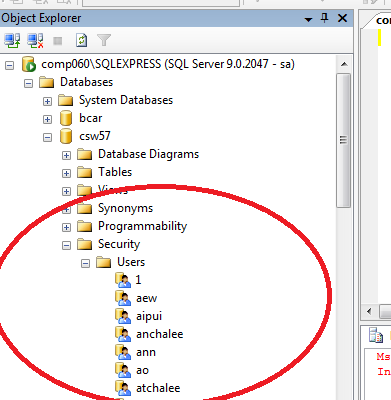Select the anchalee user name
This screenshot has width=391, height=400.
pos(160,334)
